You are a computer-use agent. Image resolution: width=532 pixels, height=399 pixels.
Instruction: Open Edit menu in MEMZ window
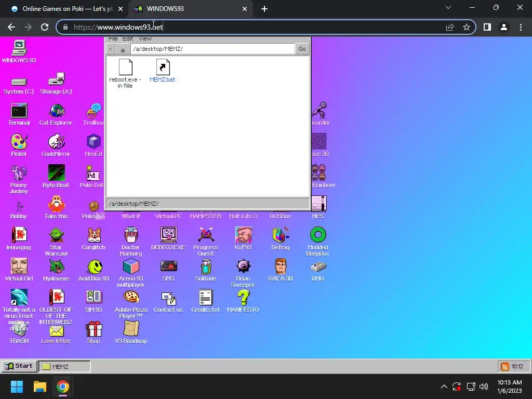pos(128,38)
